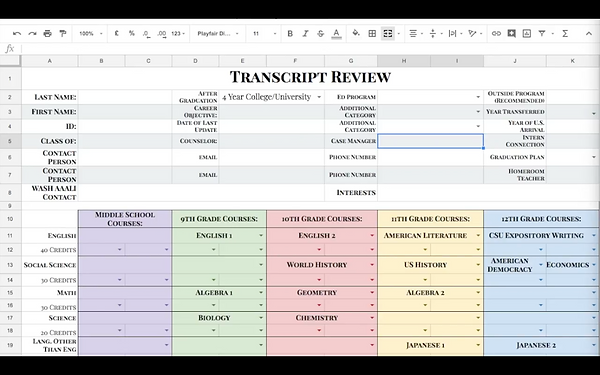Open the 123 number format menu
This screenshot has height=375, width=600.
[178, 34]
